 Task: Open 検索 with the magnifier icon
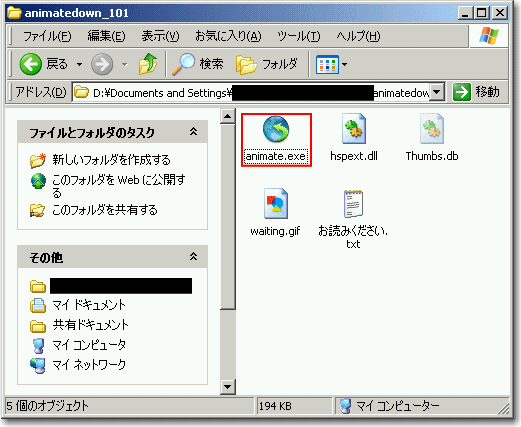coord(198,64)
